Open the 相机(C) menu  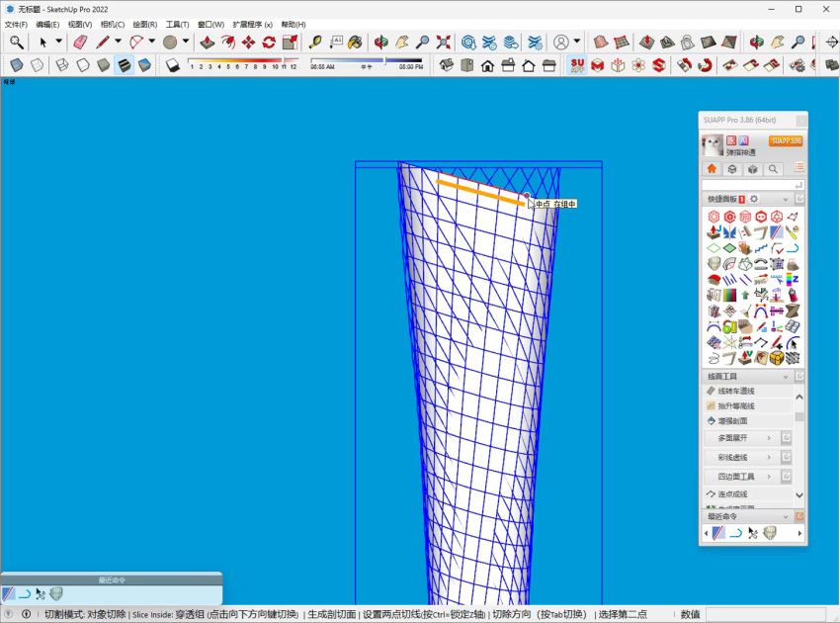click(x=113, y=25)
